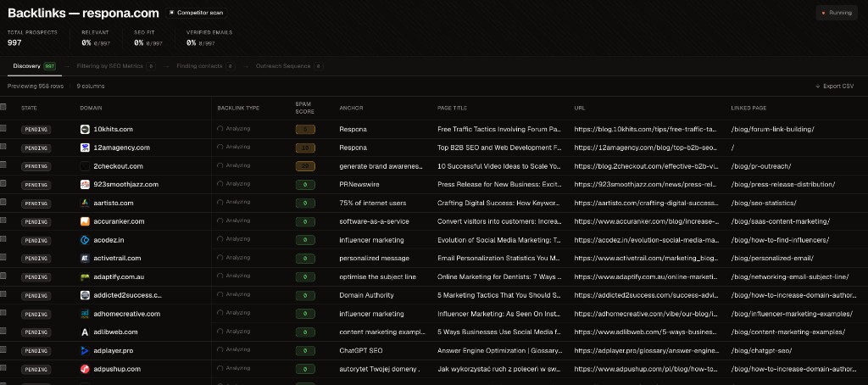The width and height of the screenshot is (868, 385).
Task: Sort by the Spam Score column header
Action: 304,108
